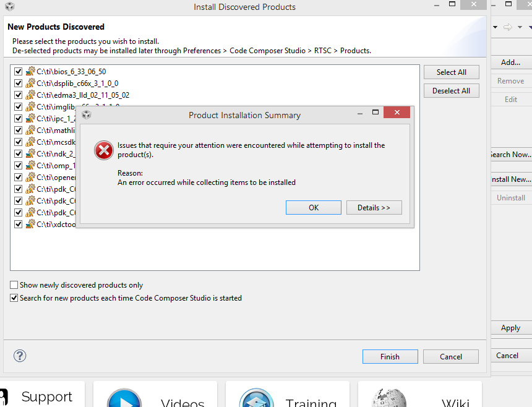This screenshot has width=532, height=407.
Task: Click the dsplib_c66x_3_1_0_0 product icon
Action: (x=30, y=84)
